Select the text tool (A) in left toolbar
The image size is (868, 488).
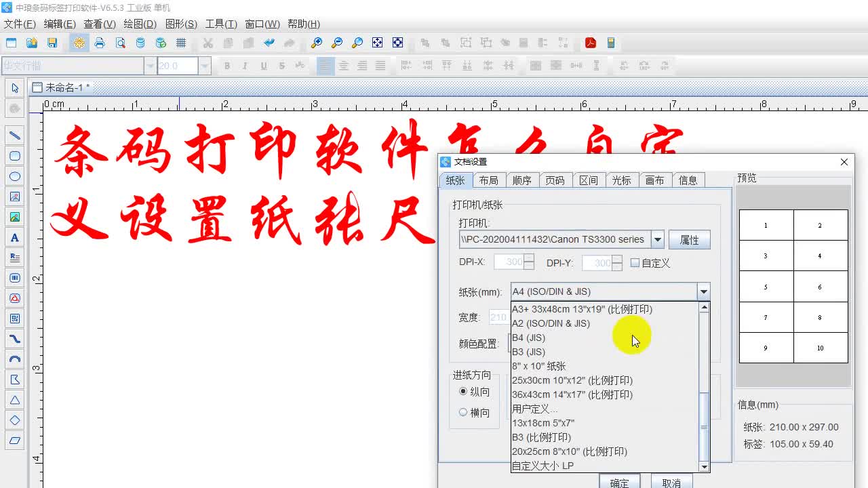(15, 237)
